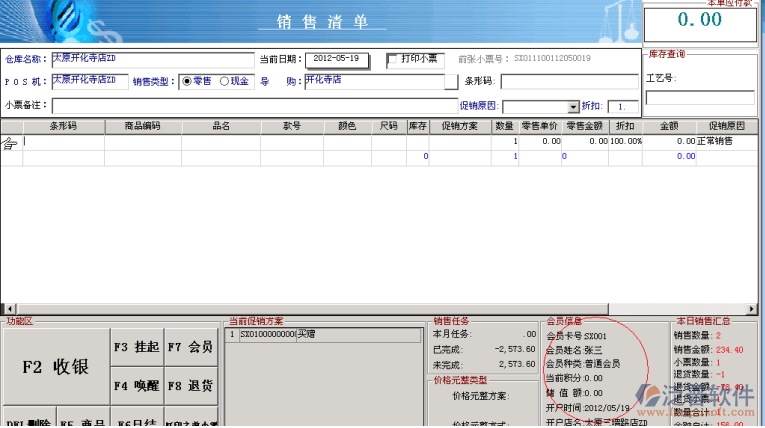Select the 现金 cash radio option

coord(224,81)
